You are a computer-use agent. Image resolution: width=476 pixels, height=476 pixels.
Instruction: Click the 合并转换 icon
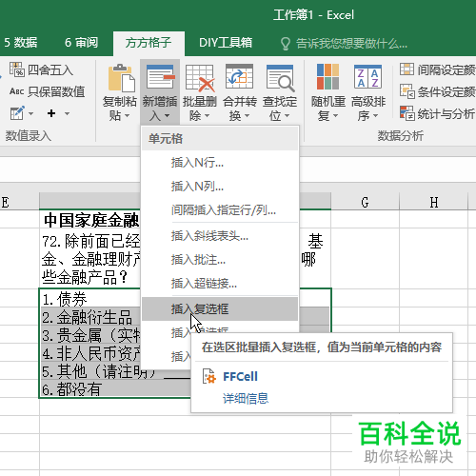239,77
